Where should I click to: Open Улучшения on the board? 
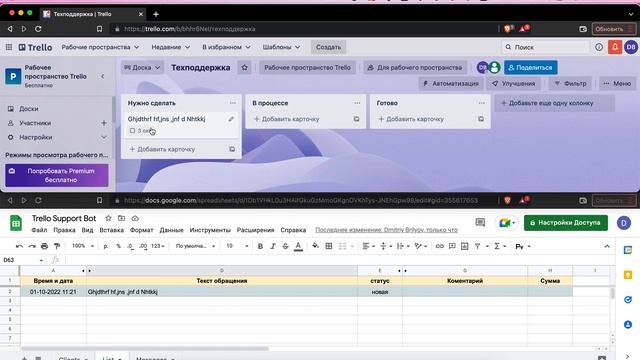coord(513,84)
